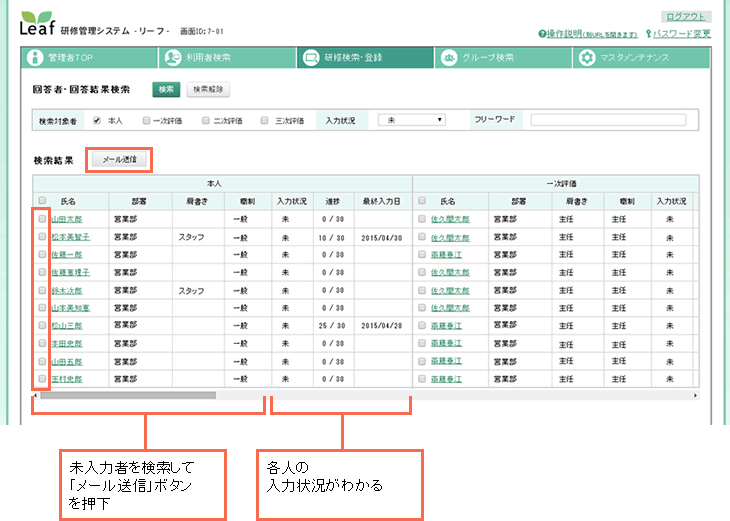Open the 松山三郎 name link
Viewport: 730px width, 521px height.
(x=67, y=326)
